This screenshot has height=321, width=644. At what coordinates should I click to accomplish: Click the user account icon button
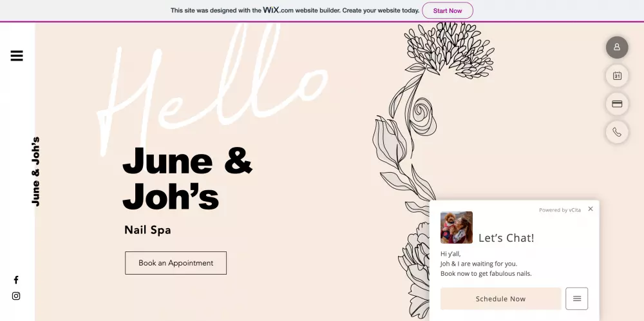[617, 47]
